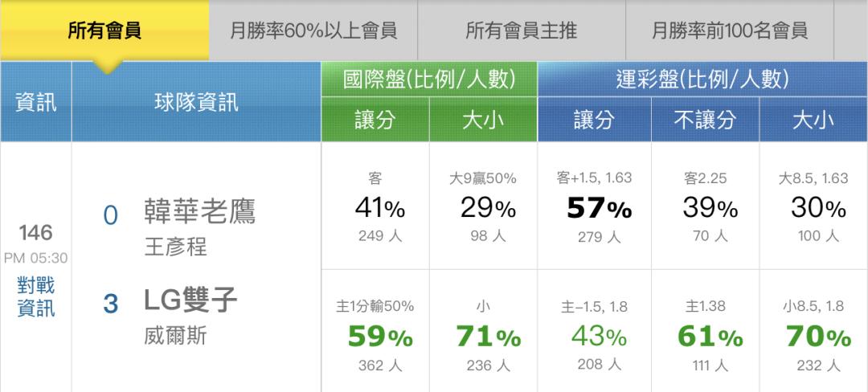
Task: Open the 所有會員主推 tab
Action: (x=521, y=31)
